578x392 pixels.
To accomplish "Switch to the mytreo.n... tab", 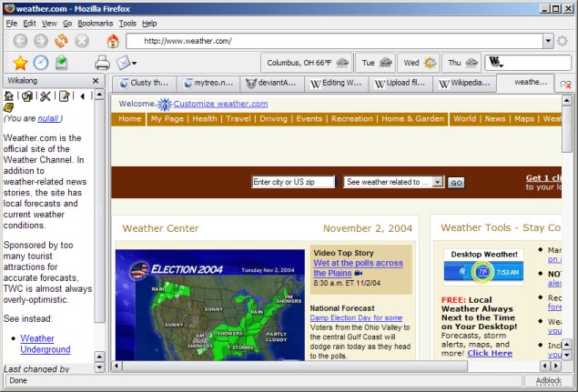I will pos(208,84).
